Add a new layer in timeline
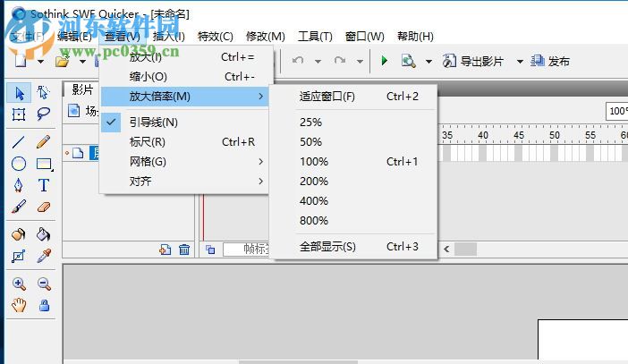The image size is (628, 364). [x=165, y=250]
